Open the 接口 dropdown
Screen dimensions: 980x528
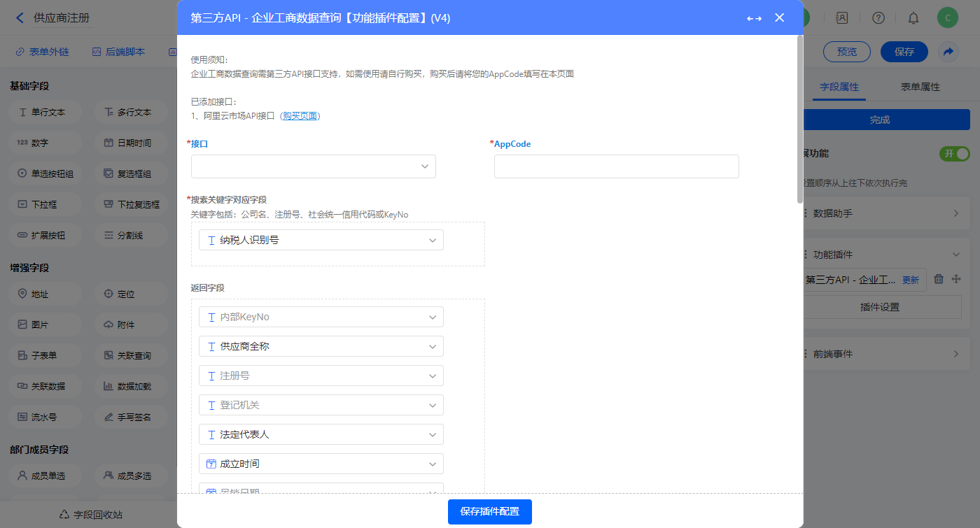click(x=314, y=166)
